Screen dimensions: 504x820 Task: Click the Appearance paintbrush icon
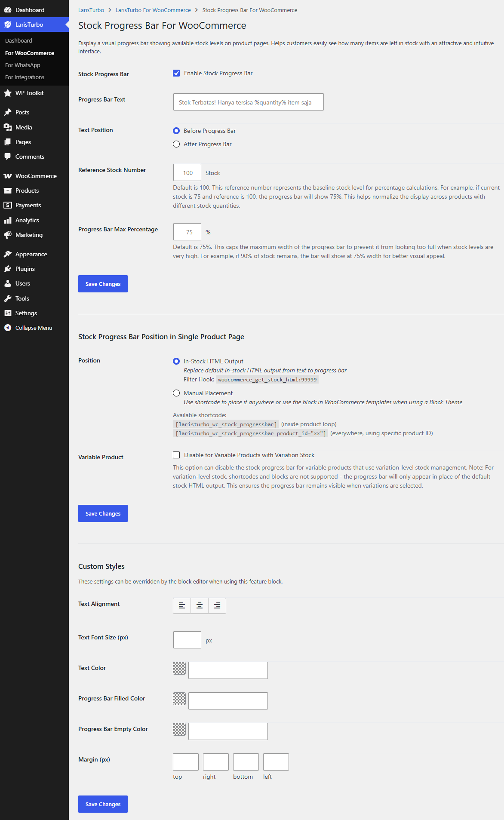coord(8,254)
